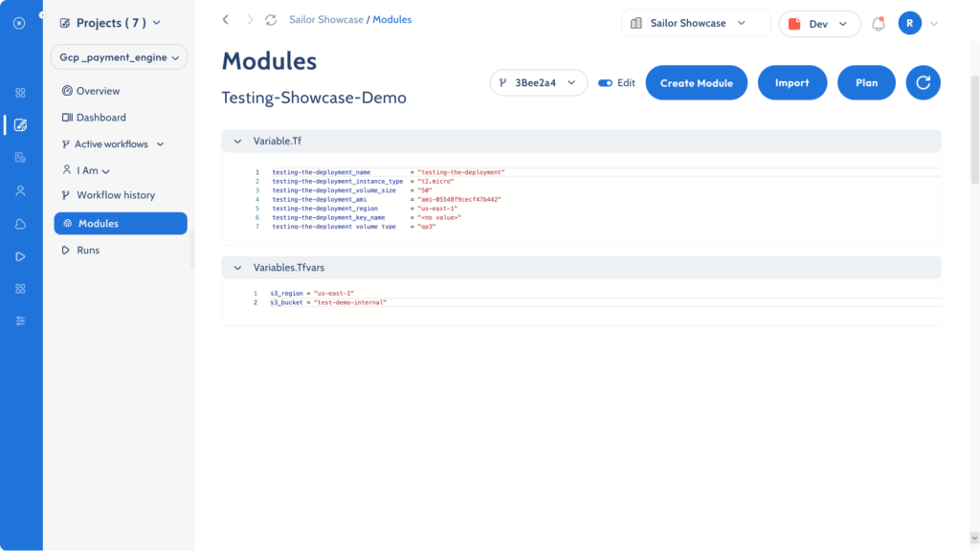
Task: Select Modules in the sidebar
Action: (121, 223)
